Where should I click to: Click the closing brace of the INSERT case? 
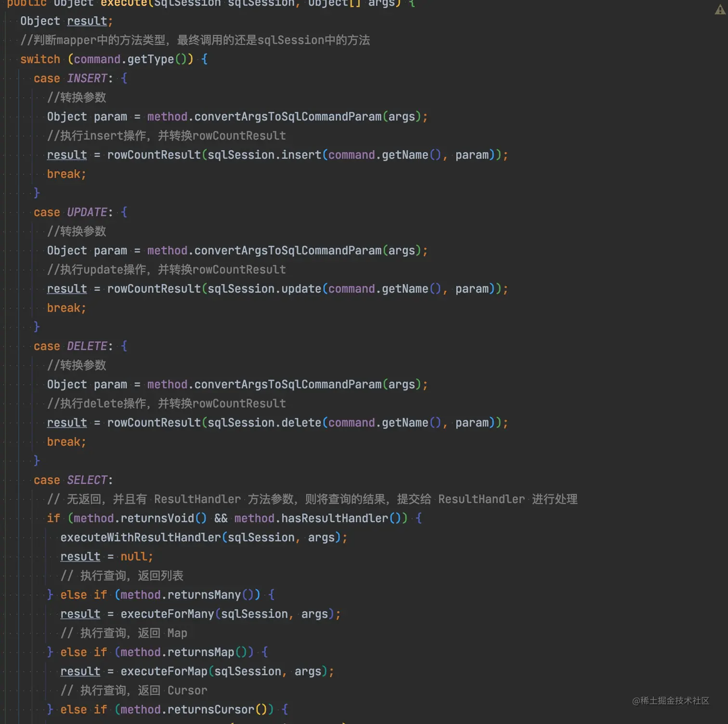(x=37, y=193)
